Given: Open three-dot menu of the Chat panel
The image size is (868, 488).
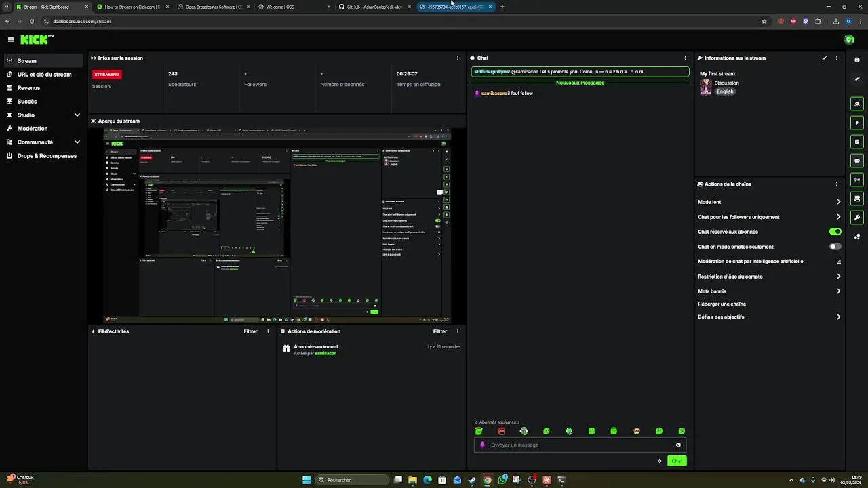Looking at the screenshot, I should point(685,58).
